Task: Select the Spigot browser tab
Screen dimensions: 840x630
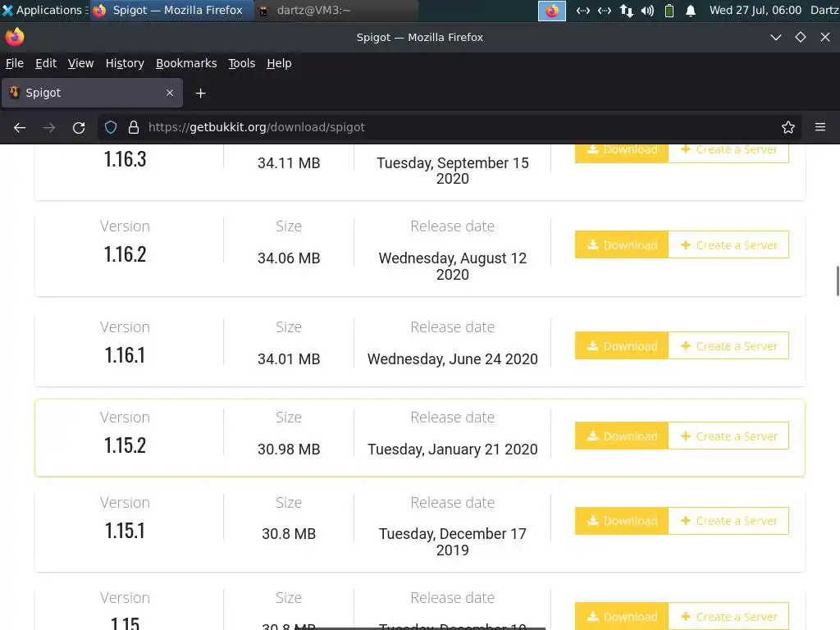Action: (x=92, y=93)
